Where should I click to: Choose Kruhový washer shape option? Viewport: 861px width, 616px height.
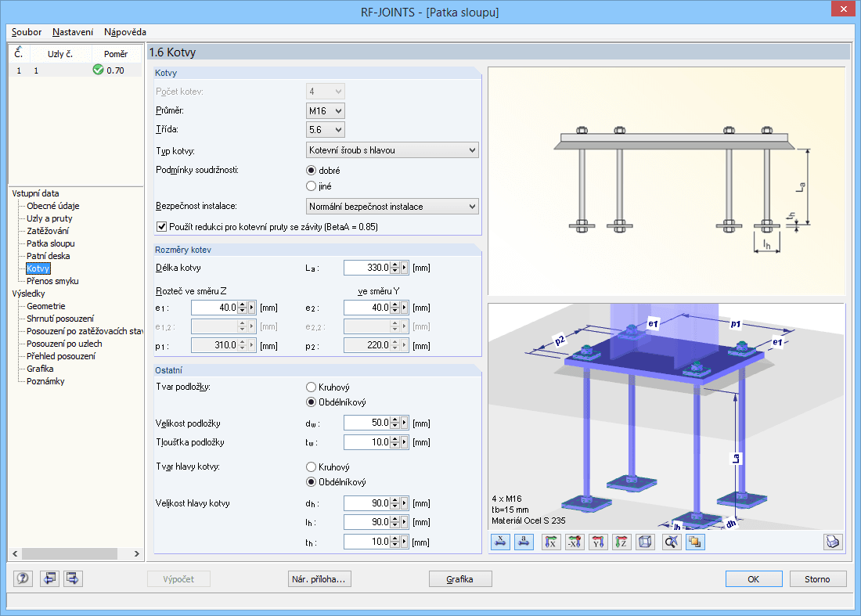[x=312, y=387]
